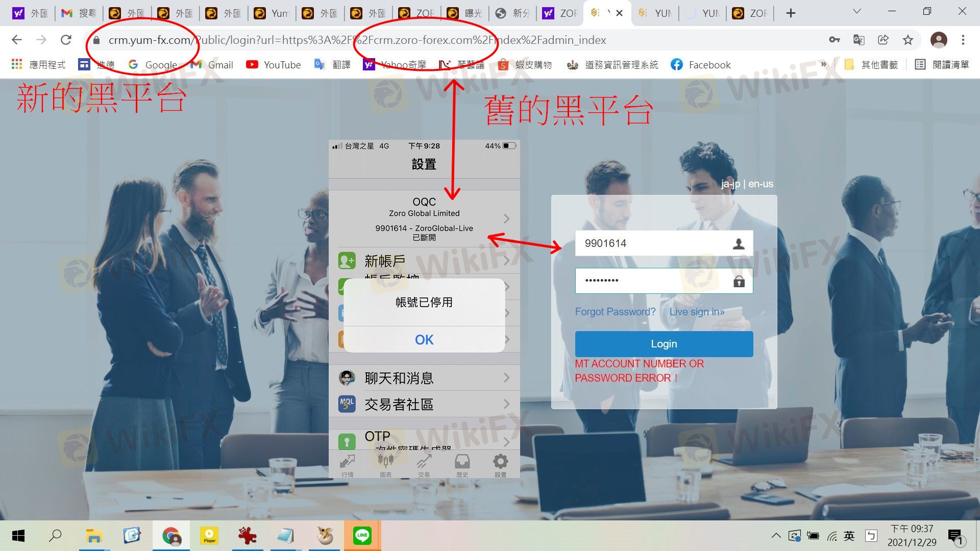Open LINE app from taskbar
The image size is (980, 551).
click(362, 536)
